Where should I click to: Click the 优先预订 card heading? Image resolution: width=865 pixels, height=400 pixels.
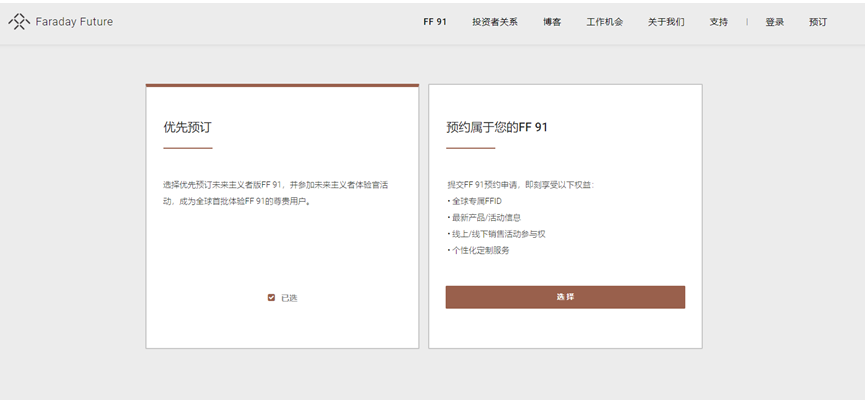[188, 127]
